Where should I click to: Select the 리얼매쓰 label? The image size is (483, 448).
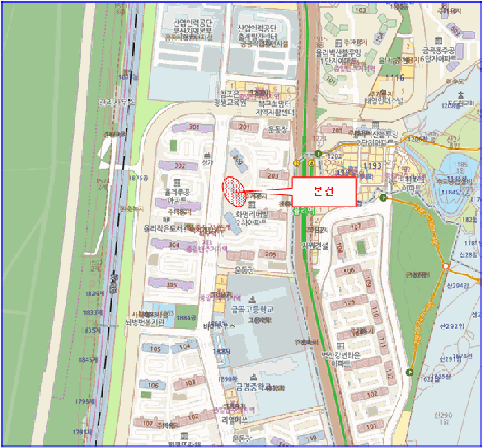point(235,420)
